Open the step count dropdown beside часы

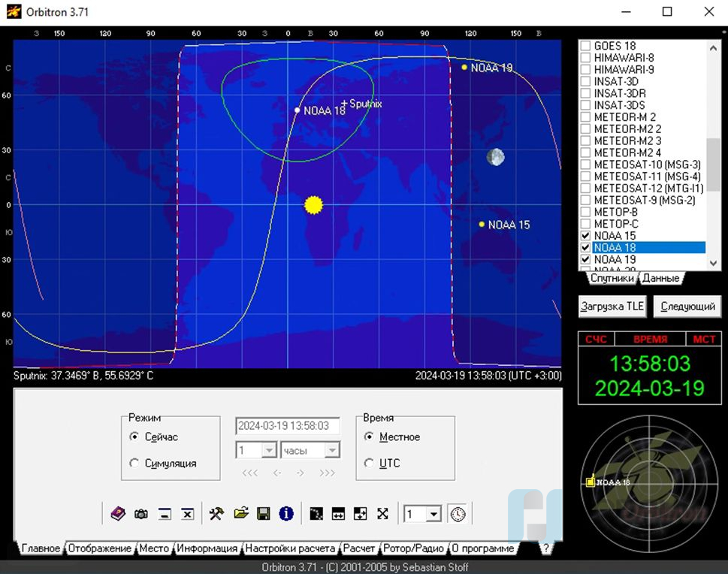[269, 450]
